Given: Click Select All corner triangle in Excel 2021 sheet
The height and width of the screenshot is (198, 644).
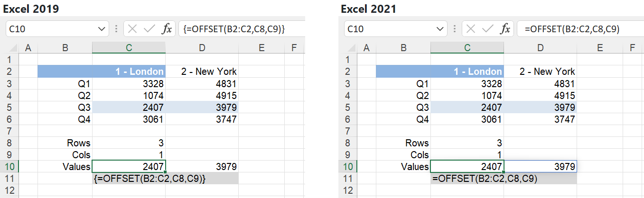Looking at the screenshot, I should pyautogui.click(x=351, y=48).
